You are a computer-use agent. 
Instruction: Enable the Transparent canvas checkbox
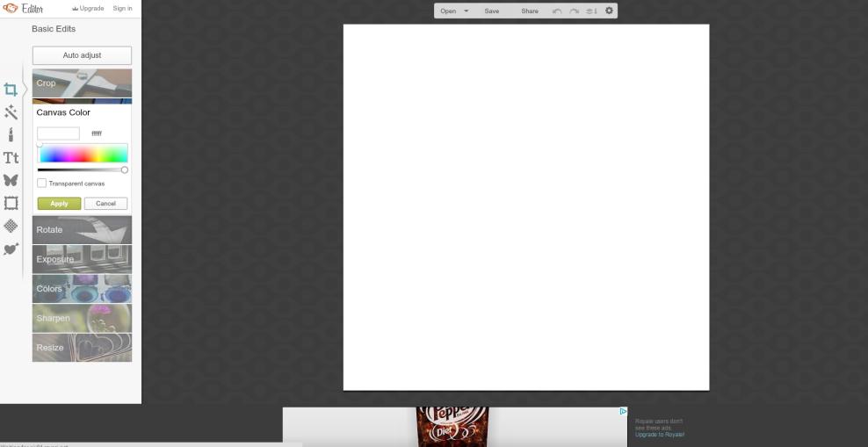[42, 184]
